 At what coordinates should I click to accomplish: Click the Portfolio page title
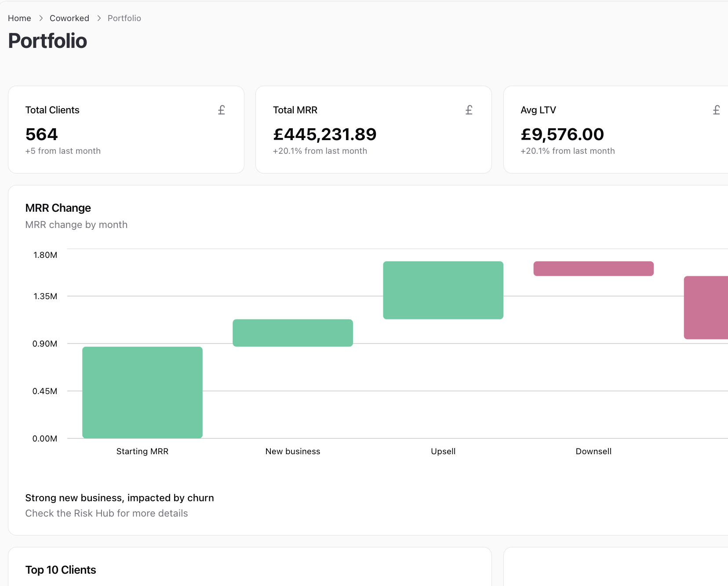click(x=47, y=41)
